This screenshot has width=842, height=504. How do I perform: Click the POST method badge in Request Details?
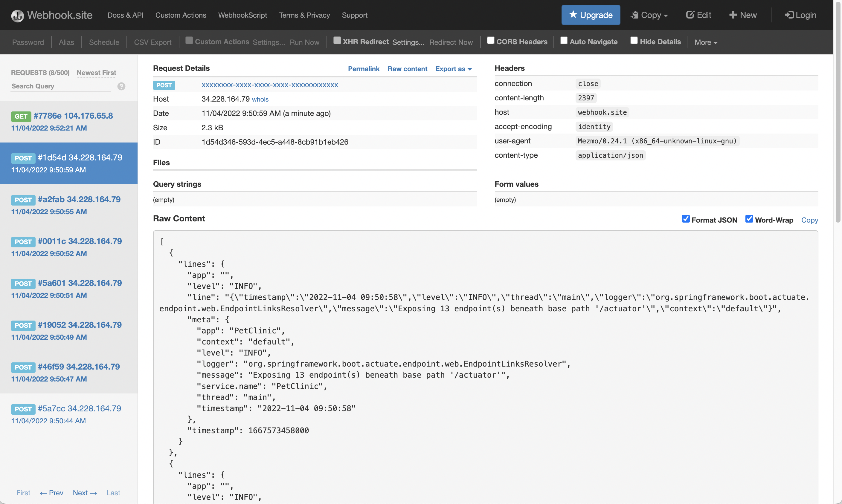coord(164,85)
